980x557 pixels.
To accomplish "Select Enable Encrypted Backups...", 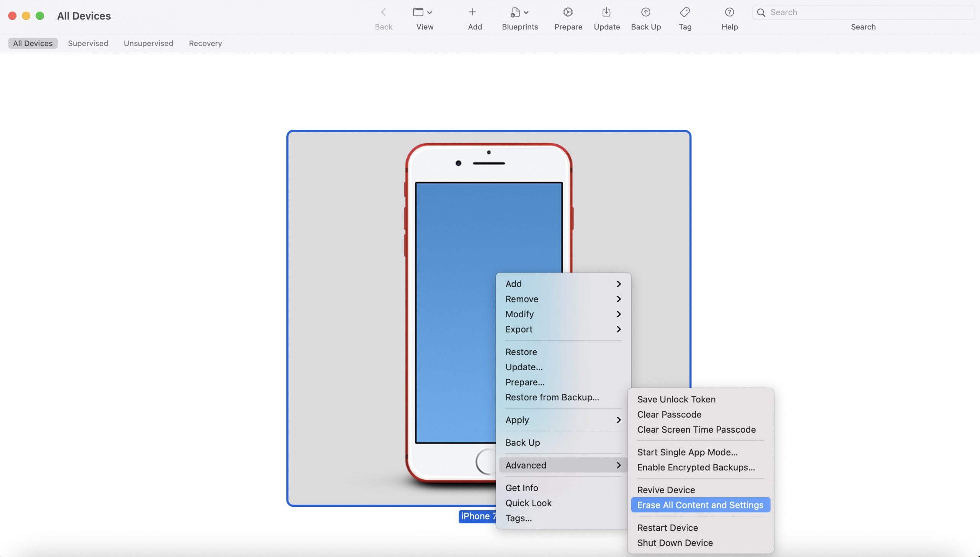I will (701, 467).
